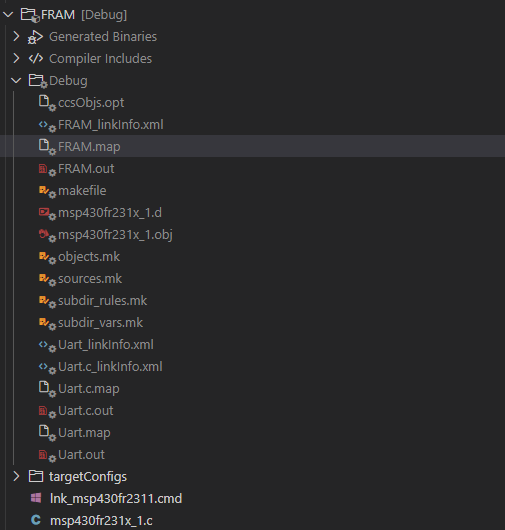Click the msp430fr231x_1.obj file icon

tap(47, 235)
